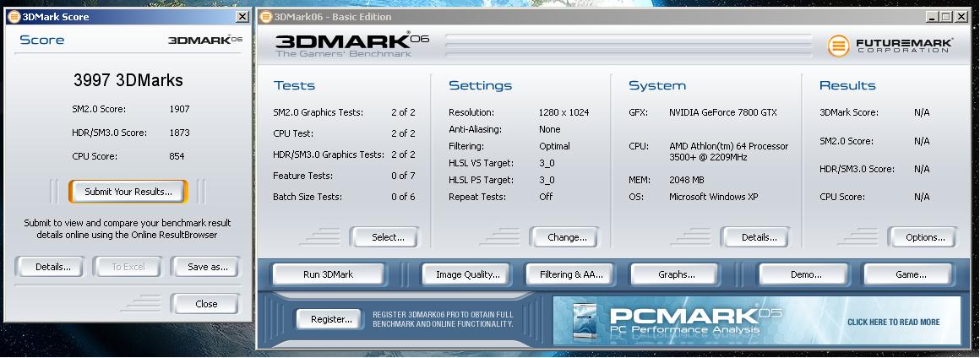Open the System Details dialog
The image size is (980, 358).
click(759, 237)
